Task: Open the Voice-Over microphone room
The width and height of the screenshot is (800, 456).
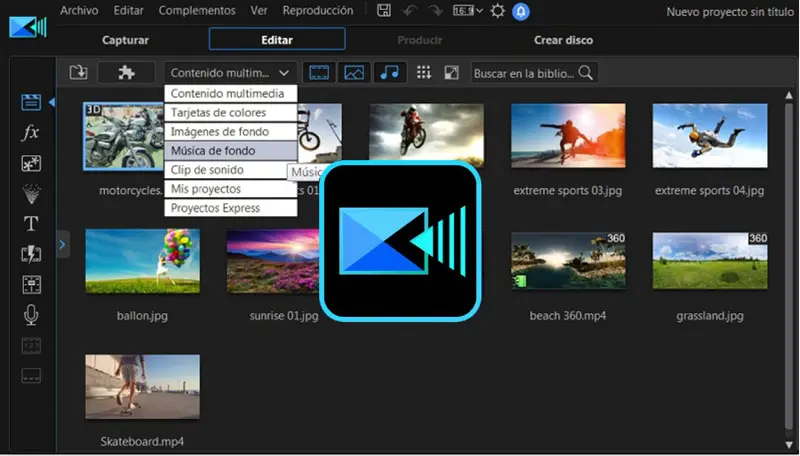Action: pyautogui.click(x=31, y=315)
